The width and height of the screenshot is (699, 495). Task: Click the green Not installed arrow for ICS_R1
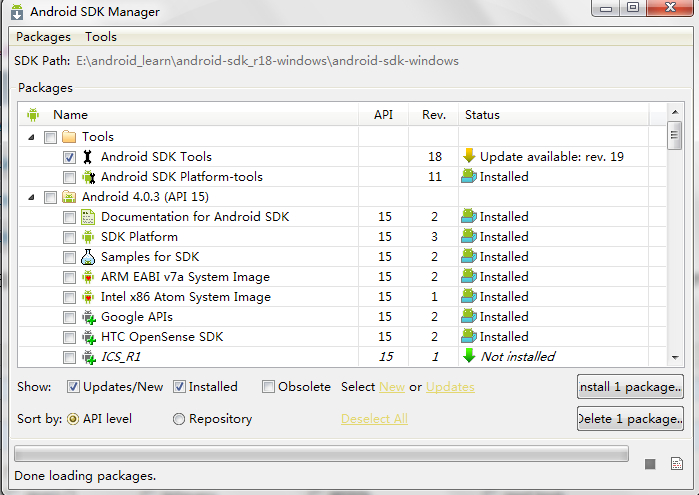[469, 355]
